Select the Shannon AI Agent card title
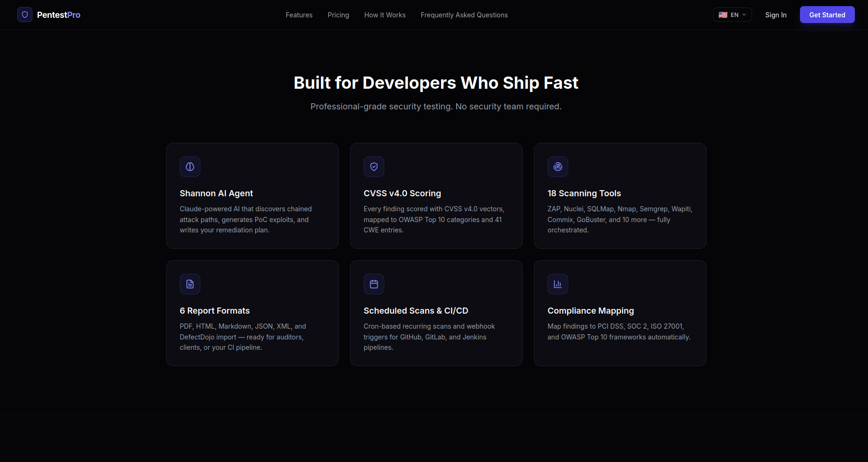The height and width of the screenshot is (462, 868). click(x=216, y=193)
